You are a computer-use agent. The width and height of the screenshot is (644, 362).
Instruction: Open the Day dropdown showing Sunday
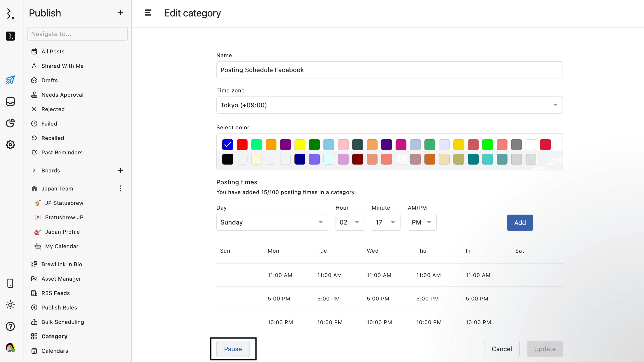272,222
